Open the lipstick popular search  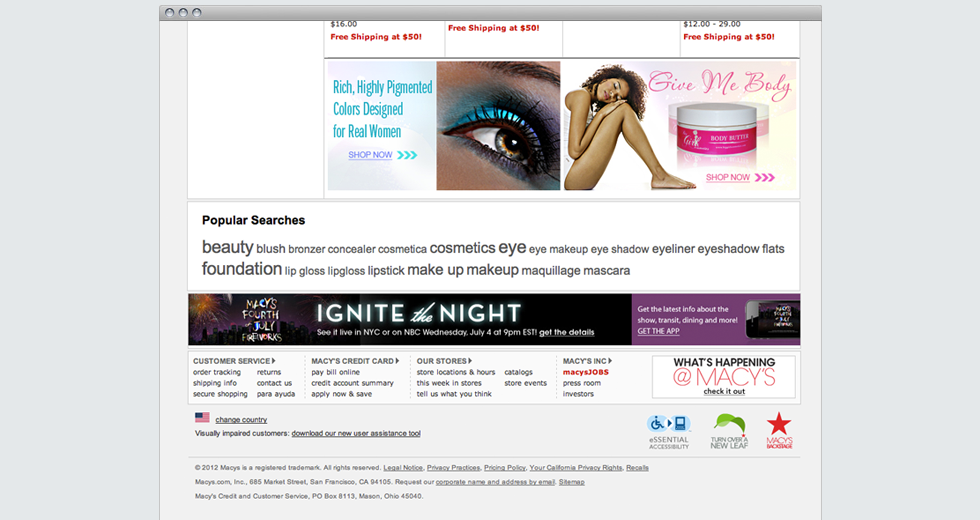pyautogui.click(x=386, y=271)
